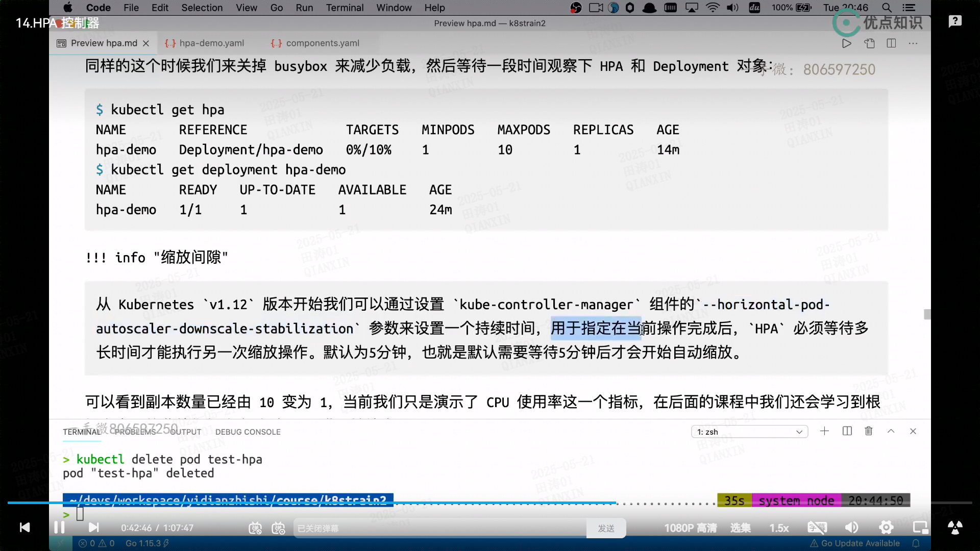Skip to the next video

pyautogui.click(x=94, y=527)
